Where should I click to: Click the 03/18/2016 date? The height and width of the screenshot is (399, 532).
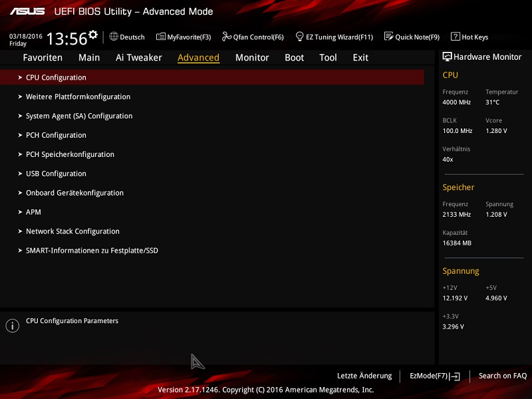[x=26, y=36]
